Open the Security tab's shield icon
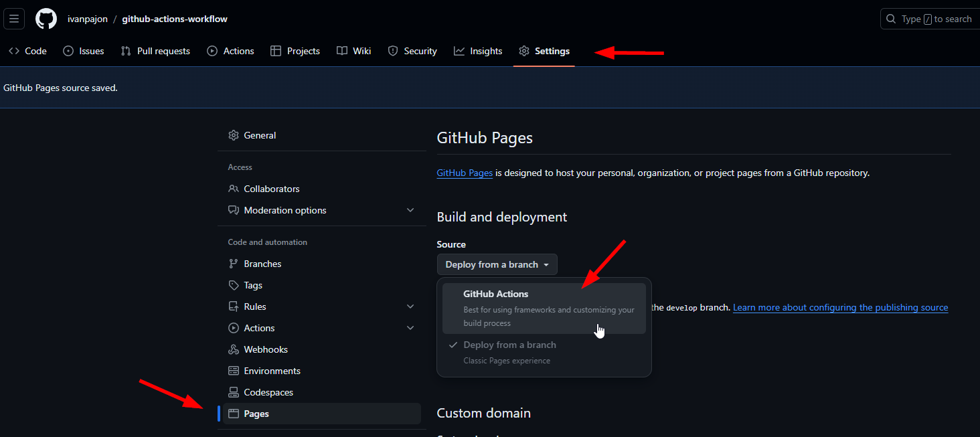980x437 pixels. point(393,51)
